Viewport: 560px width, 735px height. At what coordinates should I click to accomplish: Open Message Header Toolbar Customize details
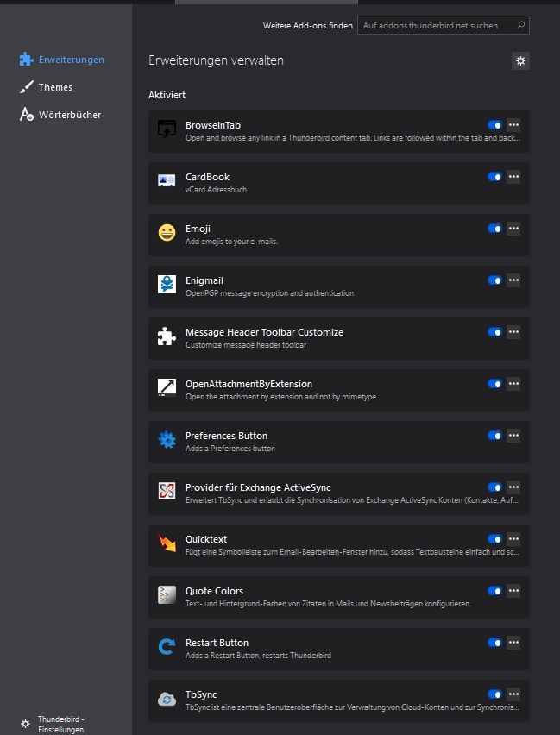[x=264, y=332]
